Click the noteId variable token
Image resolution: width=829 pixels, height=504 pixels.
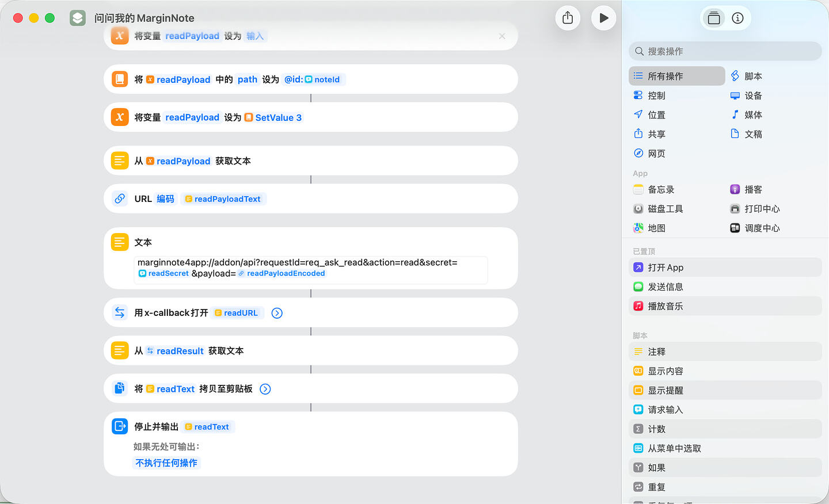click(x=322, y=79)
